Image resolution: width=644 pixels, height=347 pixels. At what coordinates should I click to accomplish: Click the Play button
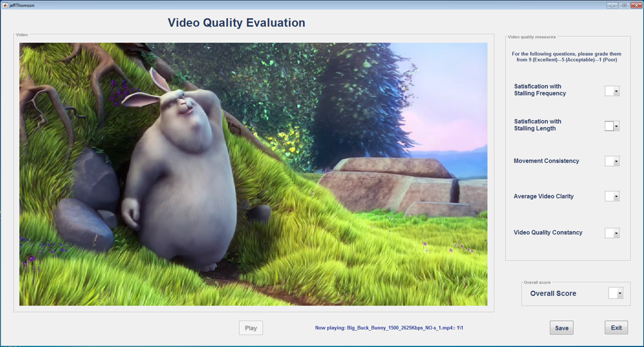[251, 328]
